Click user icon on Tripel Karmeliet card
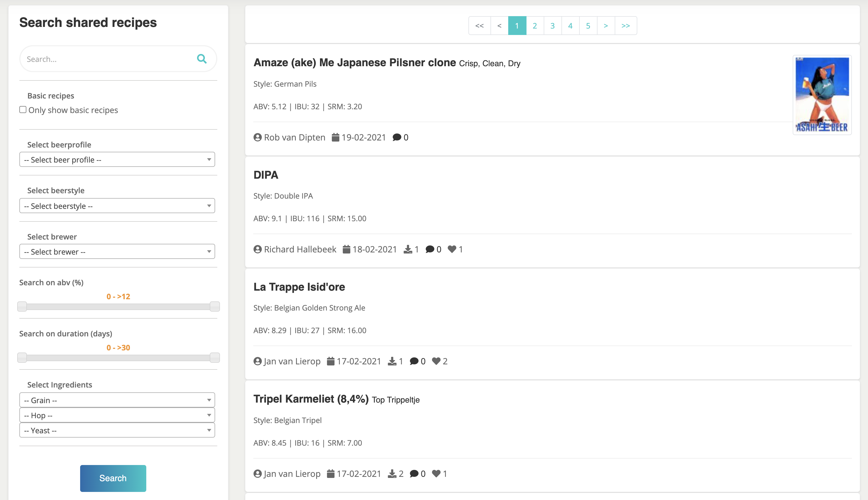The image size is (868, 500). tap(258, 474)
